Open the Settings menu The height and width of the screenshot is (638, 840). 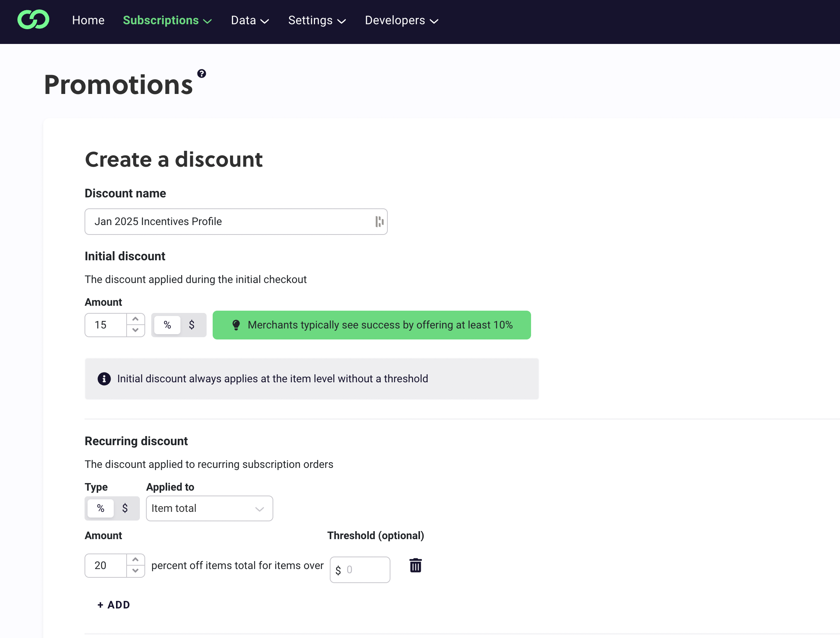point(317,20)
